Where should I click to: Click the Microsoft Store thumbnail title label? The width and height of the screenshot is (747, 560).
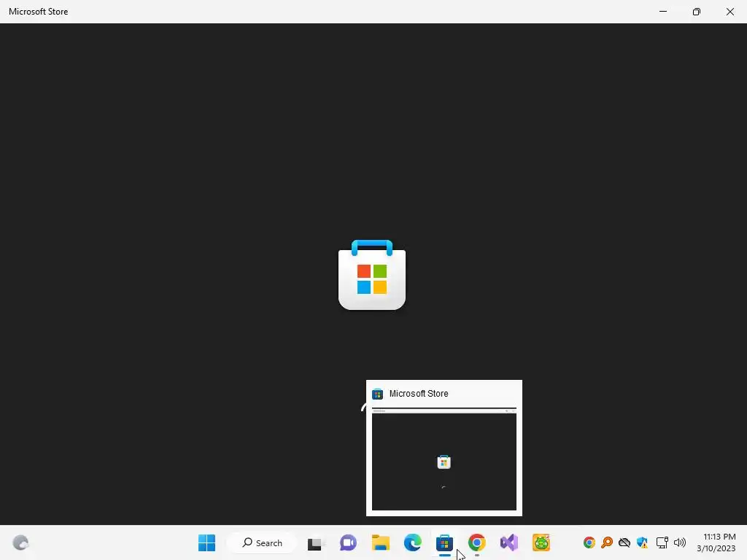point(419,394)
